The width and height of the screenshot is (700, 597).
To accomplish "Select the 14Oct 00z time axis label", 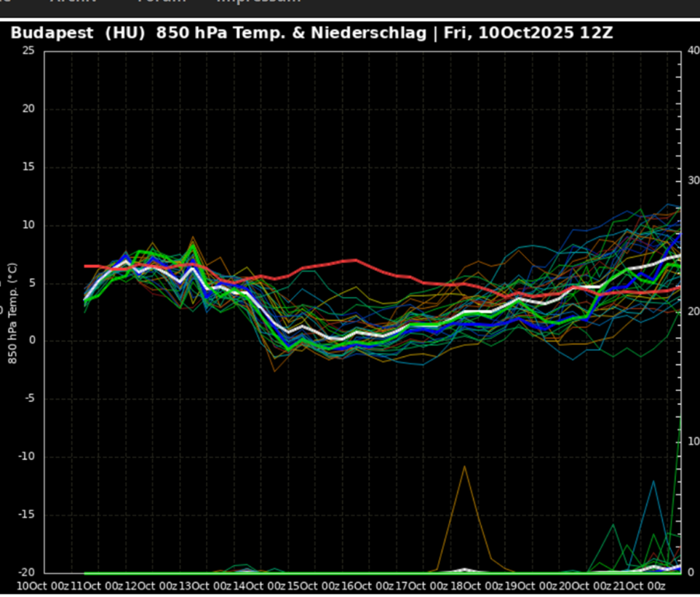I will [260, 585].
